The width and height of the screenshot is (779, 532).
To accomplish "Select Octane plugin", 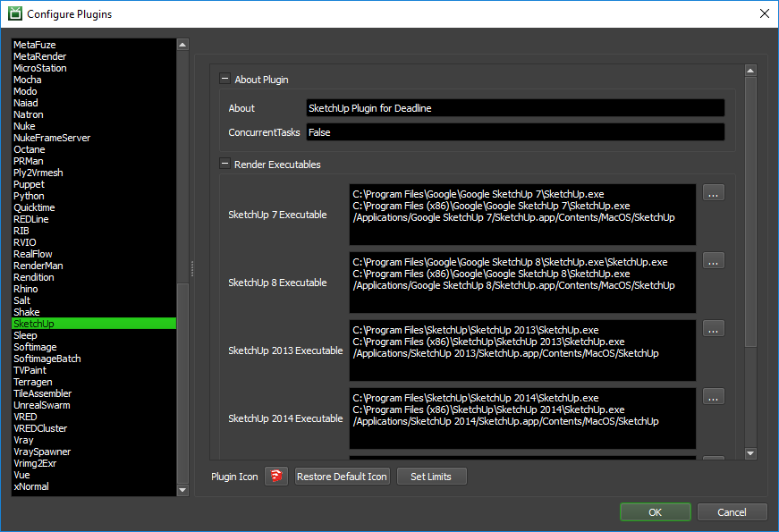I will point(94,149).
